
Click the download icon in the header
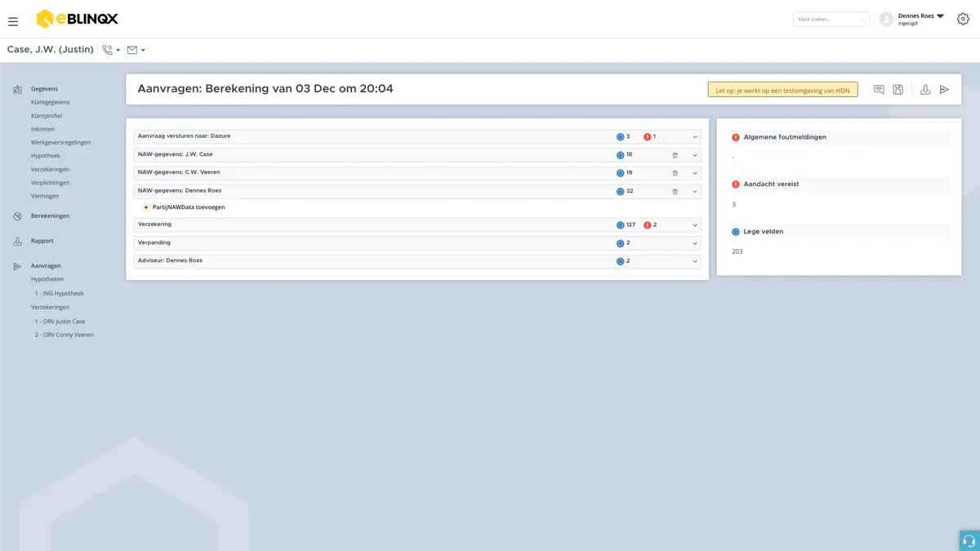tap(925, 90)
